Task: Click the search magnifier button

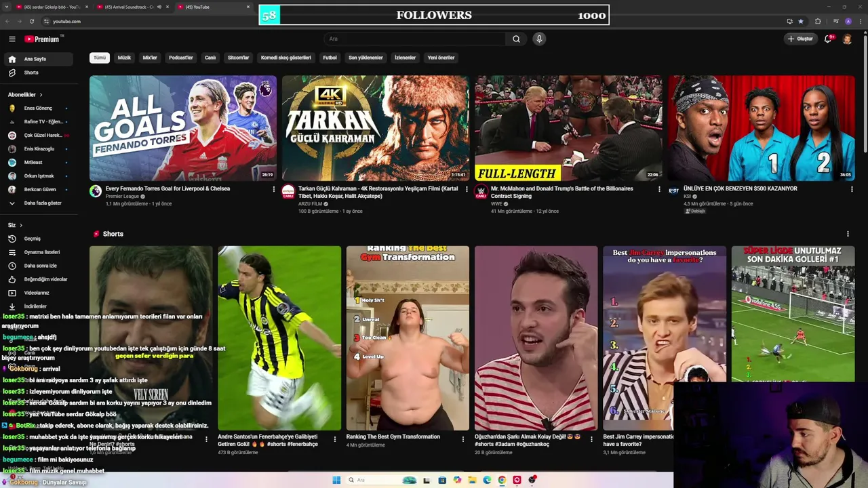Action: pos(516,39)
